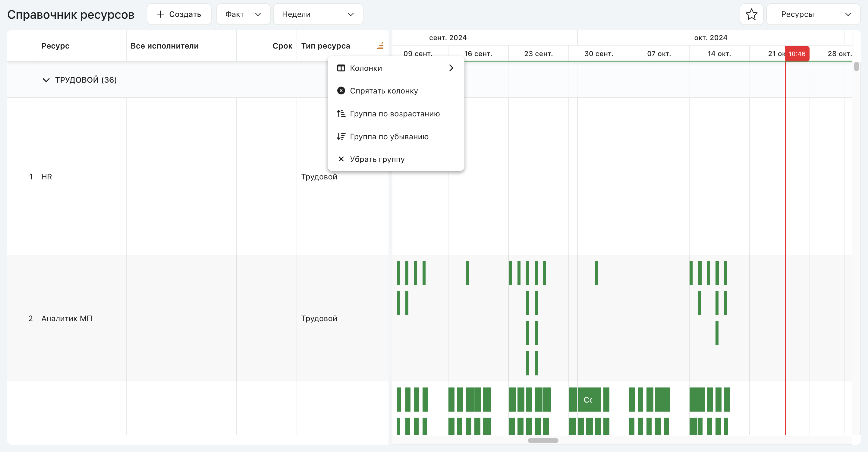
Task: Click the 30 сент. week header
Action: 599,54
